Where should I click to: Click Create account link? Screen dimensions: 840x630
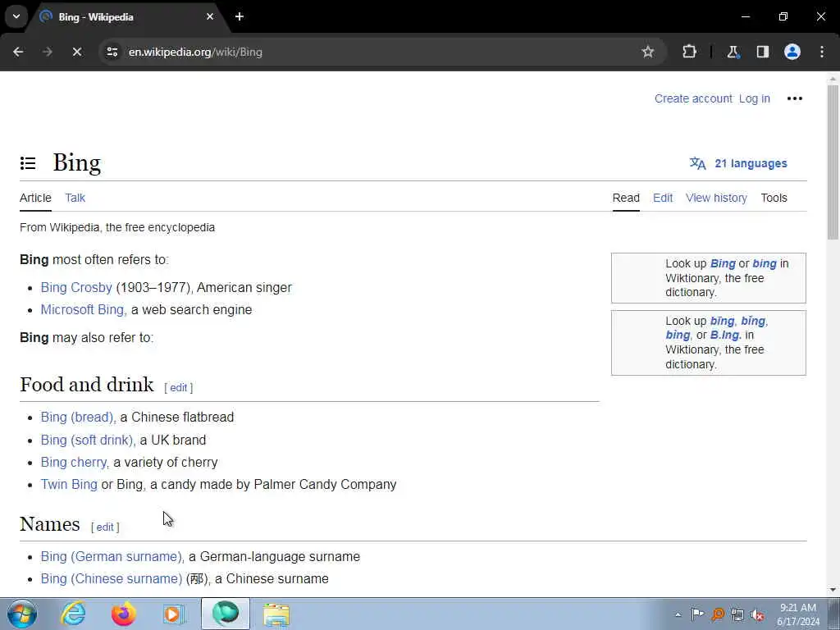point(693,98)
